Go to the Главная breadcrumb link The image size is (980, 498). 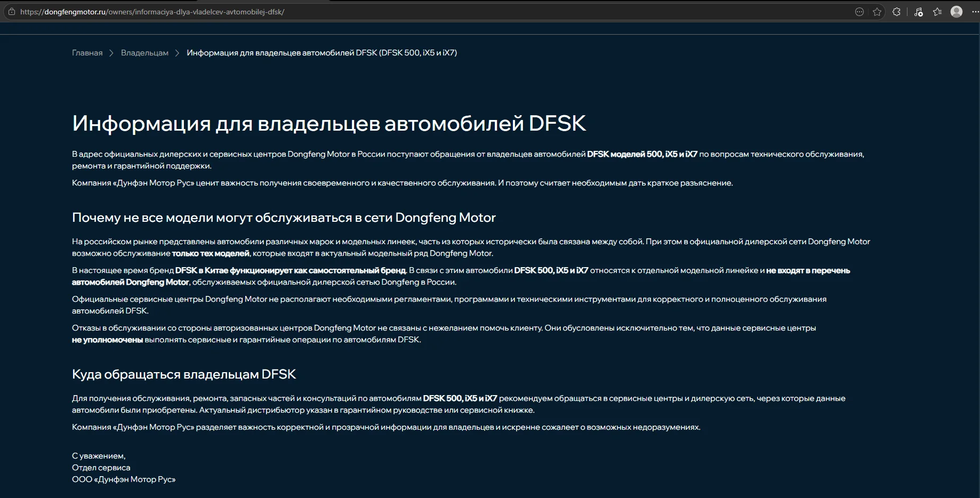[x=87, y=53]
